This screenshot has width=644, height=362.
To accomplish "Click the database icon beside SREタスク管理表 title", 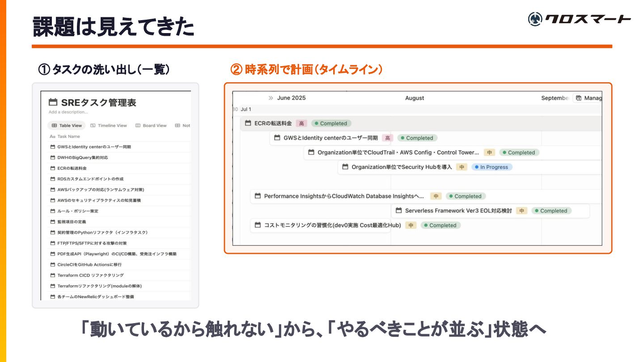I will pyautogui.click(x=53, y=102).
